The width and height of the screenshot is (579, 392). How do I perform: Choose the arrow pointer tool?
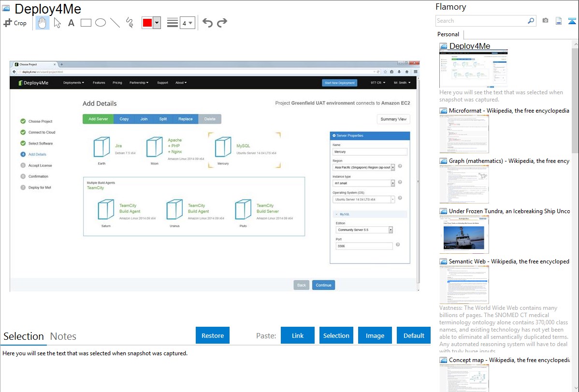point(57,23)
